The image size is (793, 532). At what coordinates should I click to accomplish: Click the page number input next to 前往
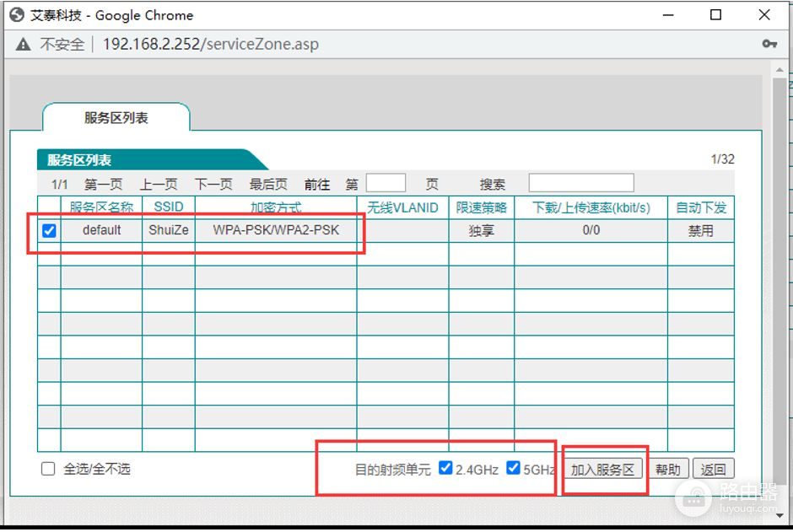click(x=386, y=182)
